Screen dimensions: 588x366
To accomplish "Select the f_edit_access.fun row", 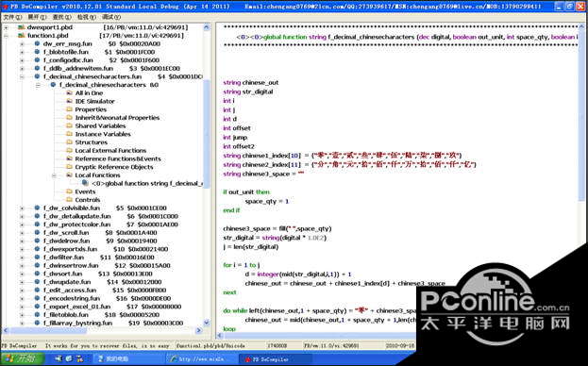I will [x=105, y=290].
